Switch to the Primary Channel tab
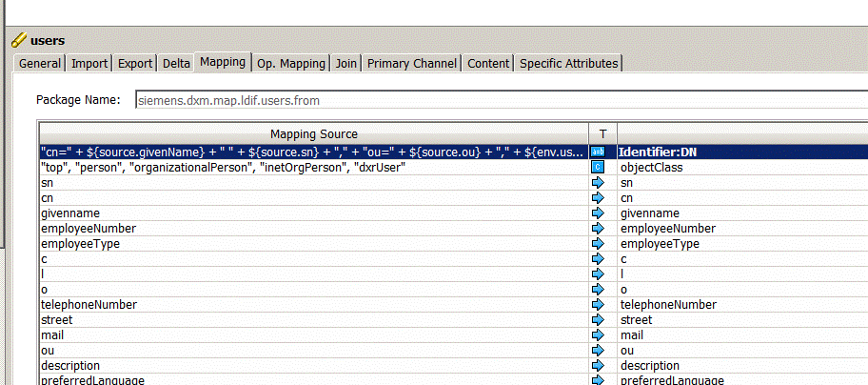 coord(412,64)
